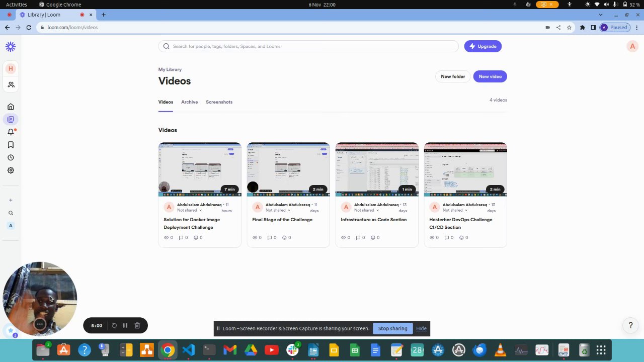Click the '4 videos' count text
644x362 pixels.
[498, 100]
